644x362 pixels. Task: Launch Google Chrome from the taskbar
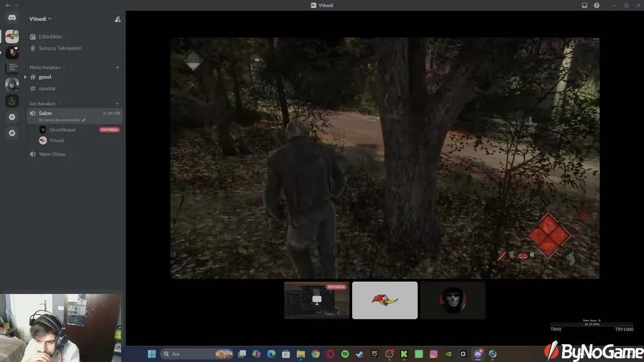coord(315,354)
